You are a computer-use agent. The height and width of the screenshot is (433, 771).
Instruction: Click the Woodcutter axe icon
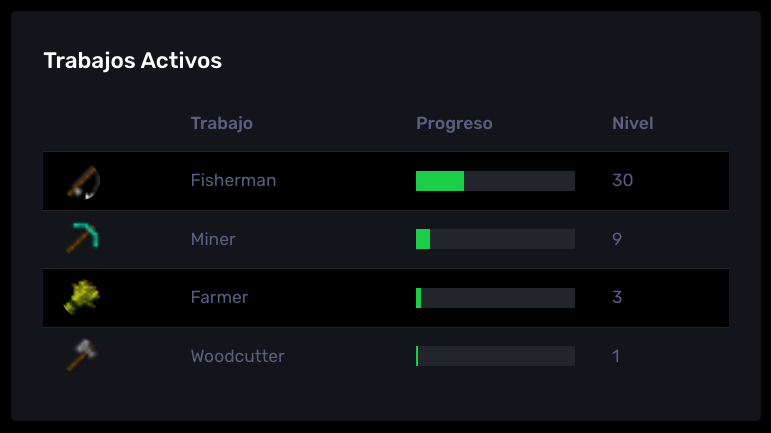82,355
